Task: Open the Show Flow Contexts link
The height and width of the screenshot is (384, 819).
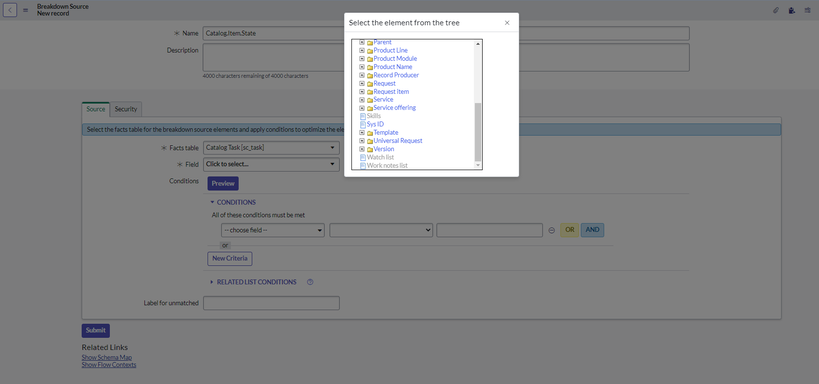Action: click(109, 365)
